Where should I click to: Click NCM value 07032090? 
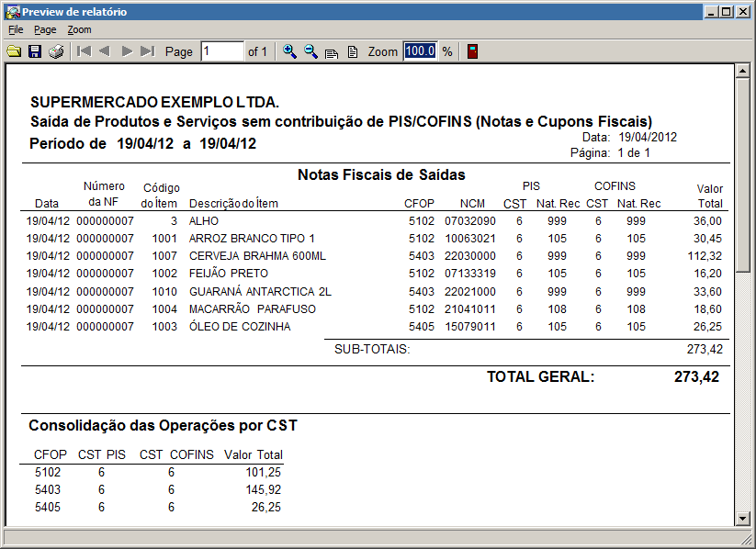[x=470, y=220]
